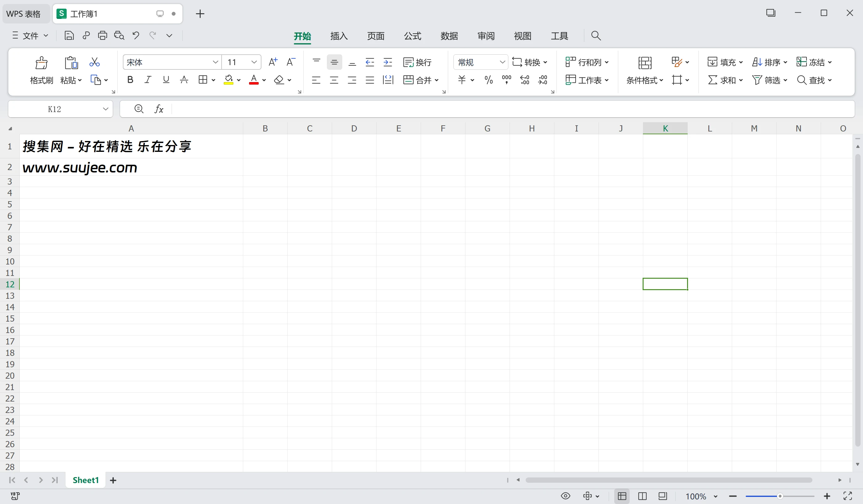
Task: Click the increase indent icon
Action: pyautogui.click(x=388, y=62)
